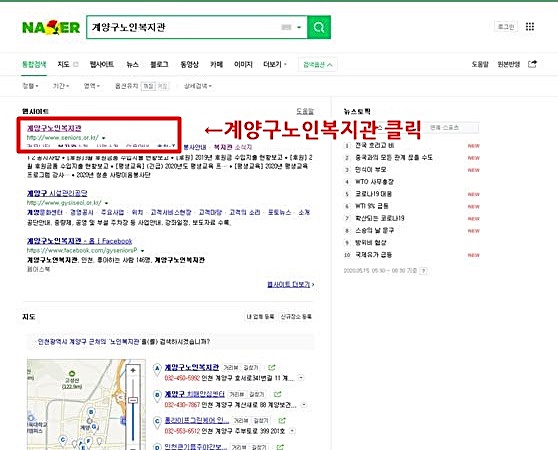This screenshot has height=450, width=558.
Task: Adjust the map zoom slider handle
Action: (x=133, y=400)
